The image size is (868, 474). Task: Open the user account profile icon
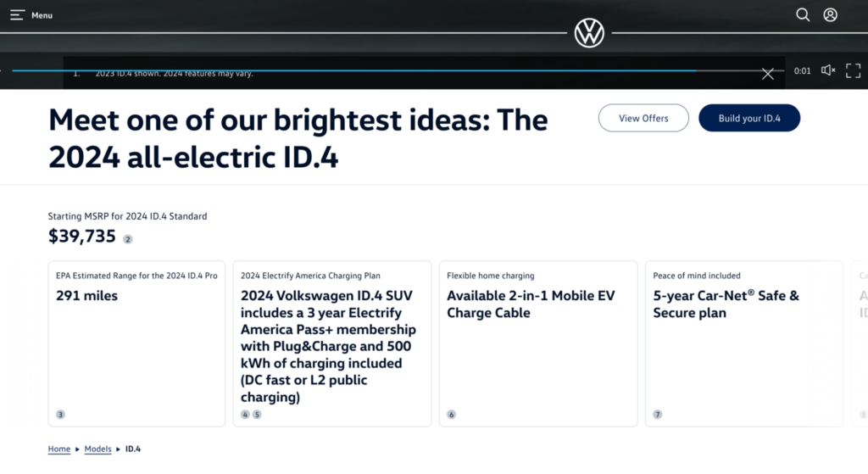pyautogui.click(x=830, y=15)
